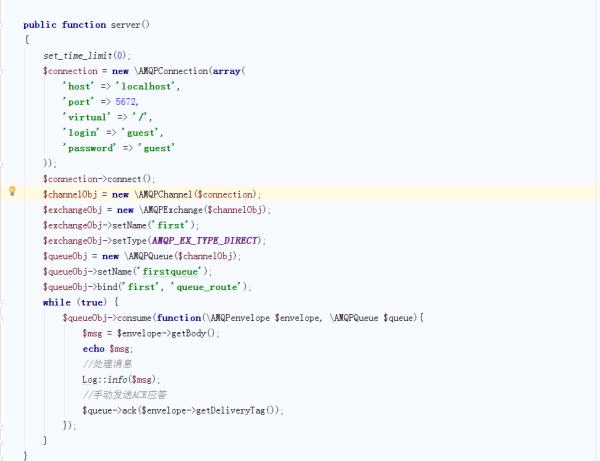Viewport: 600px width, 461px height.
Task: Click the setType method call
Action: 129,241
